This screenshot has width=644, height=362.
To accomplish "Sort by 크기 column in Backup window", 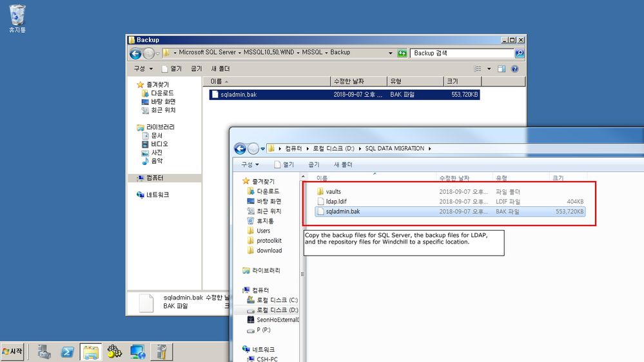I will (462, 81).
